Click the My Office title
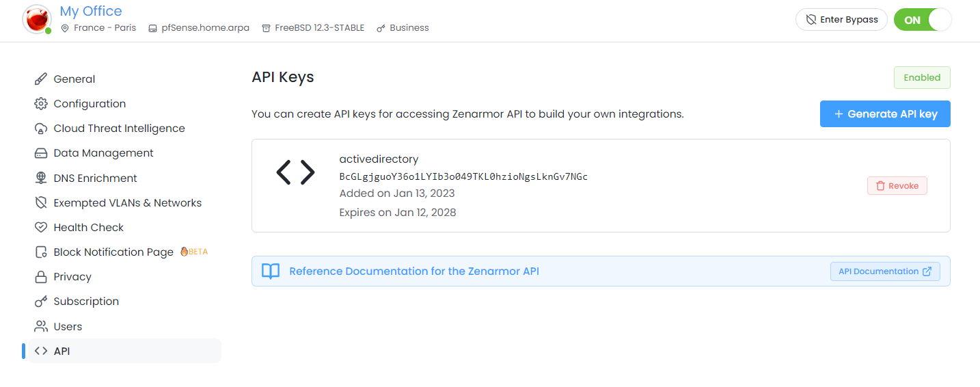 click(91, 12)
